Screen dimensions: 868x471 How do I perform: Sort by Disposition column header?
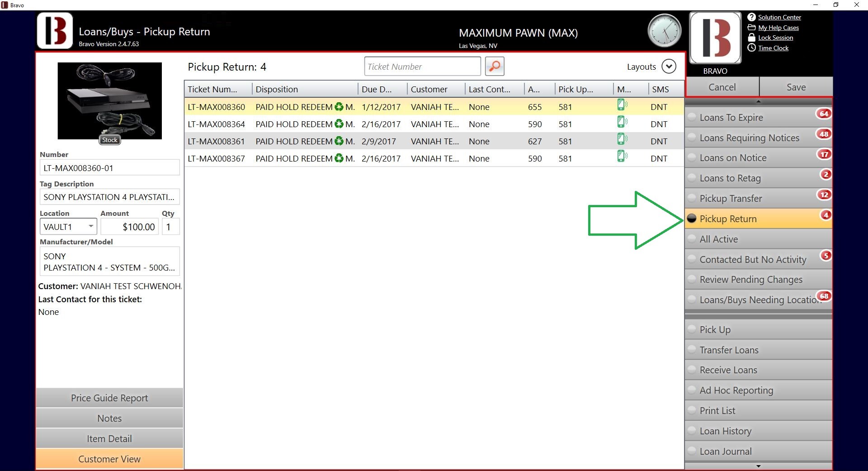pyautogui.click(x=305, y=89)
